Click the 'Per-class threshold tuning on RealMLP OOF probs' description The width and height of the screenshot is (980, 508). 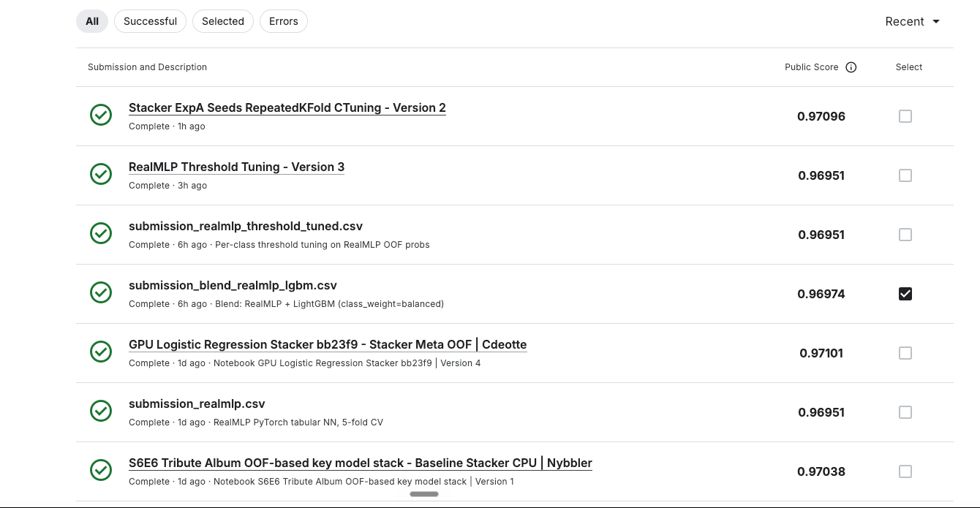323,245
